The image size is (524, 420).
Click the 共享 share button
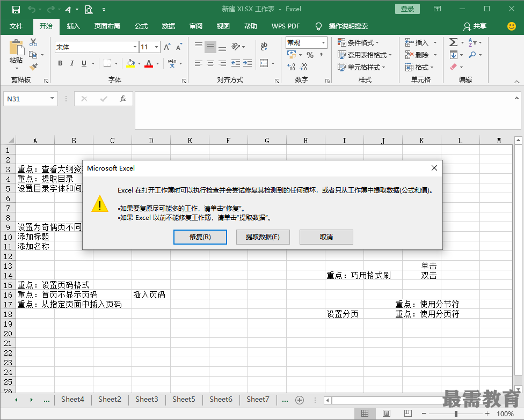475,26
